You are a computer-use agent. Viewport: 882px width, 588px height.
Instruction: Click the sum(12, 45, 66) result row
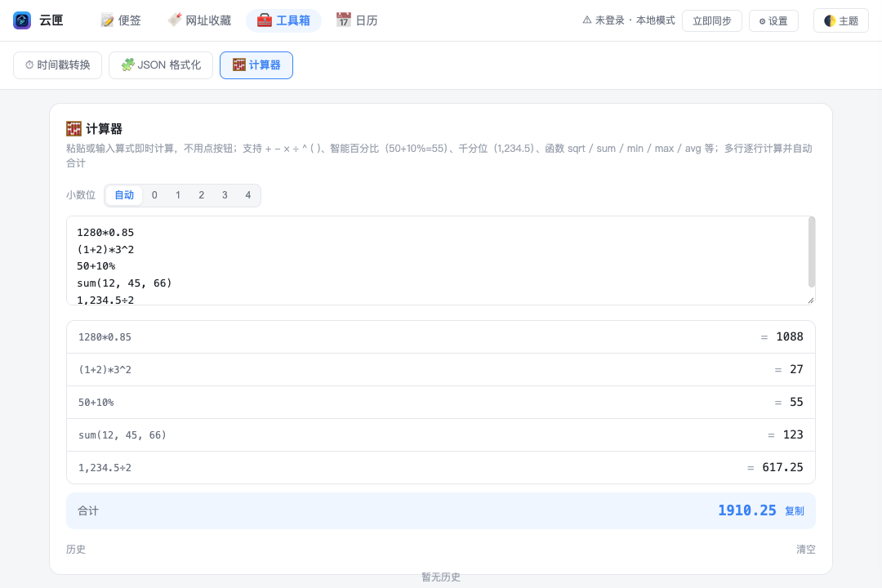441,435
